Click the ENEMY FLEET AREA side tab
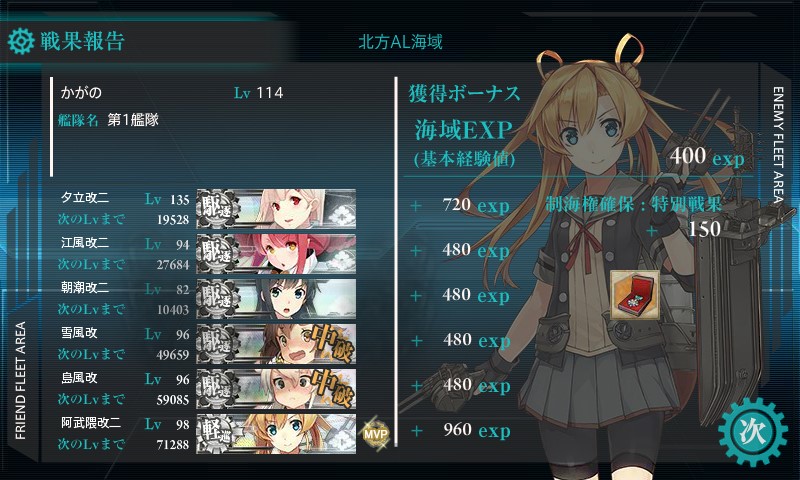 tap(778, 144)
